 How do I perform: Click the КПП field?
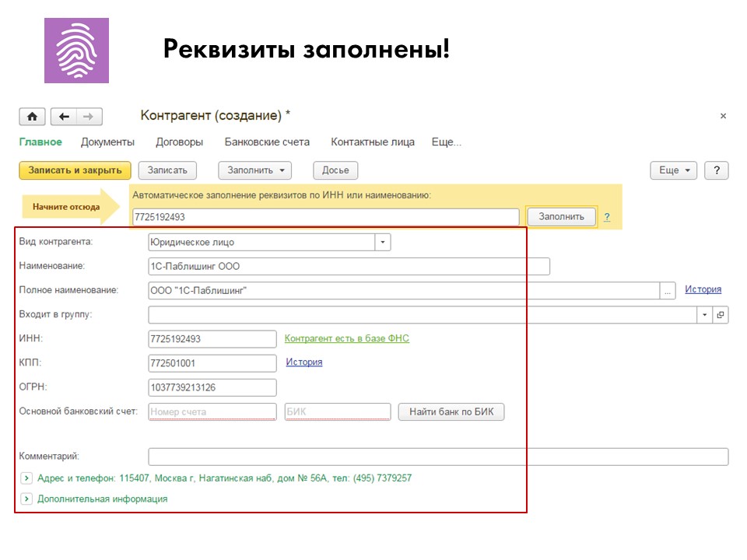[x=212, y=363]
